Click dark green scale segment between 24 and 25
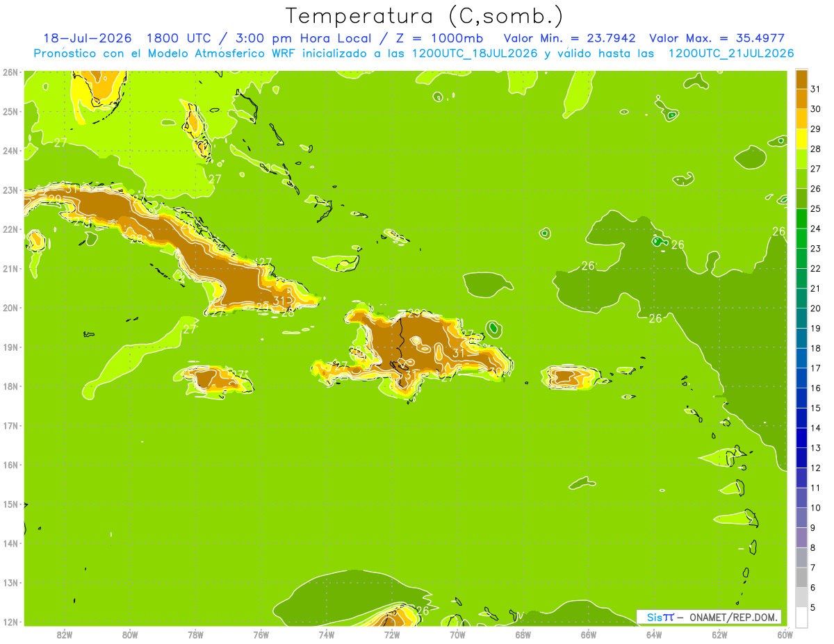Viewport: 834px width, 644px height. (801, 218)
